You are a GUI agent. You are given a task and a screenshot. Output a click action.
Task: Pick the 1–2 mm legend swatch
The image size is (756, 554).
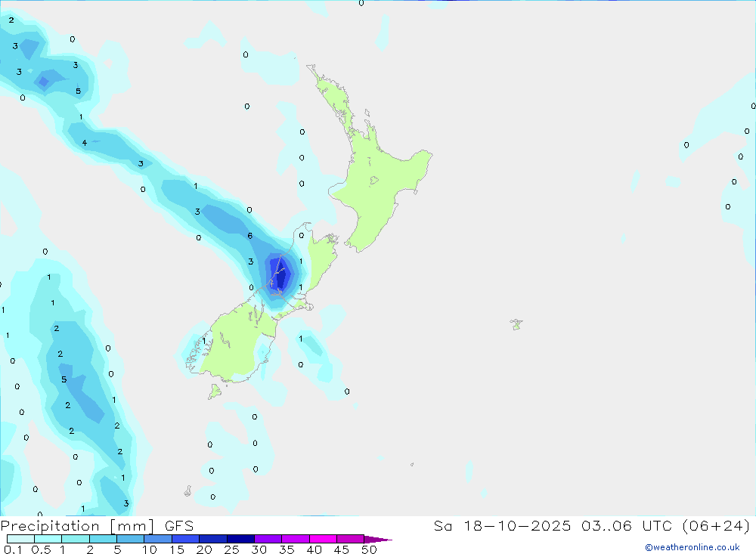coord(76,539)
